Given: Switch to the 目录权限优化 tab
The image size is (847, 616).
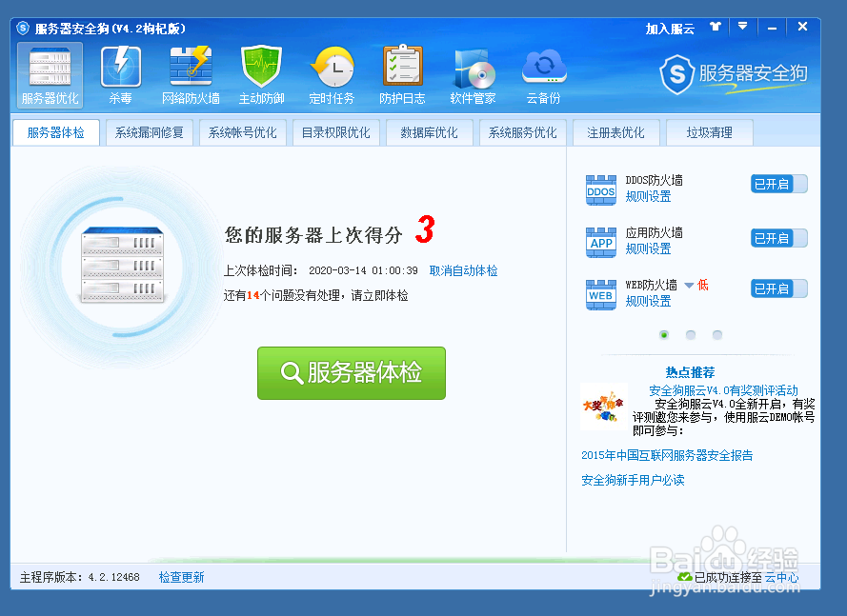Looking at the screenshot, I should click(336, 132).
